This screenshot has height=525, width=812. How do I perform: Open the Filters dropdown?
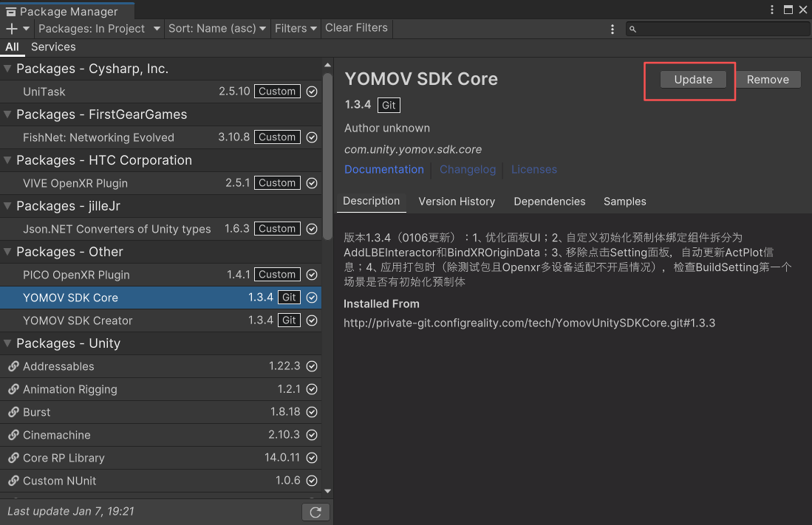click(x=296, y=29)
